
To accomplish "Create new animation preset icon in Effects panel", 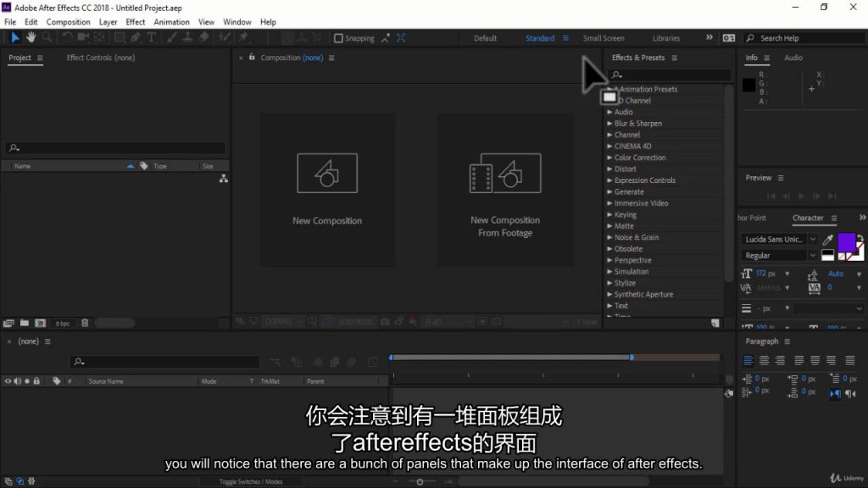I will [x=715, y=323].
